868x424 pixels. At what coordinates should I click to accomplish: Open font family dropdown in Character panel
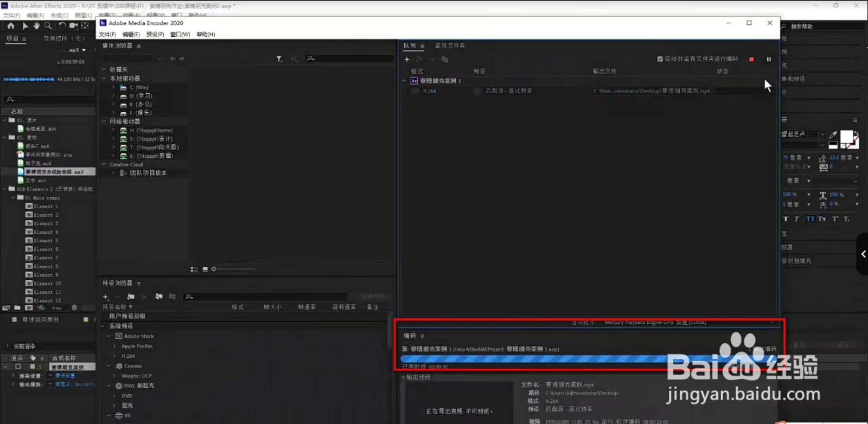point(822,134)
